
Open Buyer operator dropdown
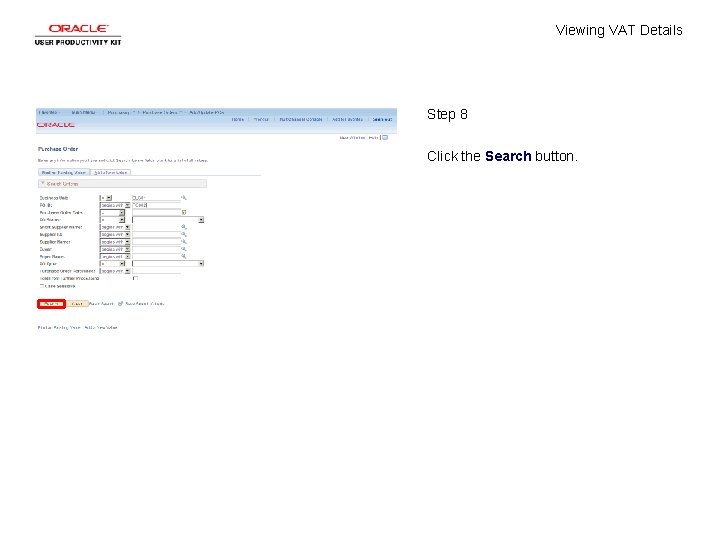click(x=115, y=249)
